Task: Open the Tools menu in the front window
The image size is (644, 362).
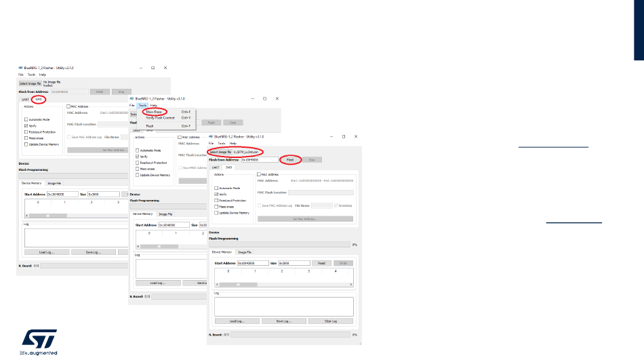Action: point(221,144)
